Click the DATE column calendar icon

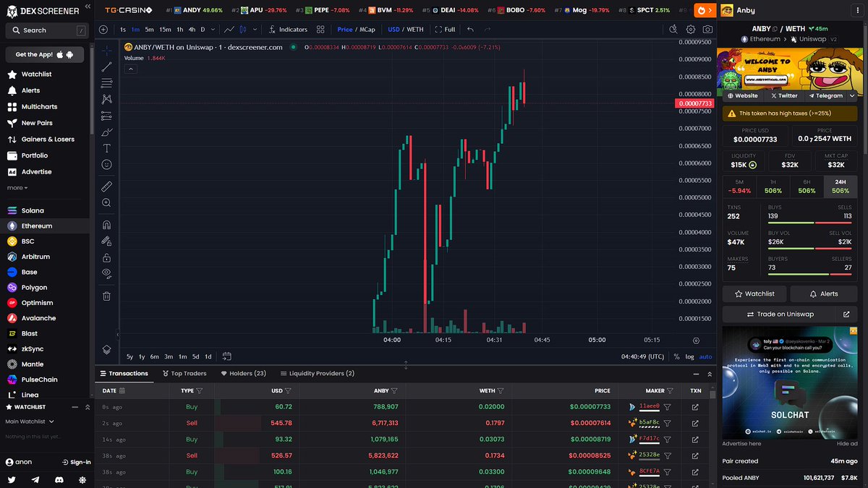[x=122, y=390]
